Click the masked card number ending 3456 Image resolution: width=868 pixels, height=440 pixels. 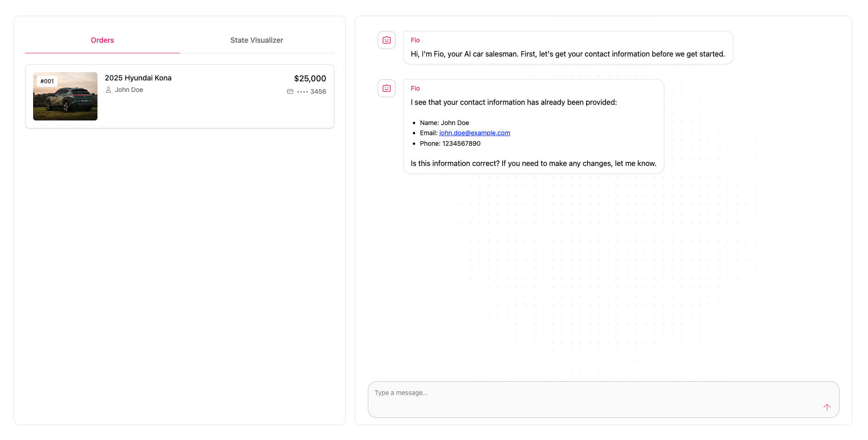(312, 91)
